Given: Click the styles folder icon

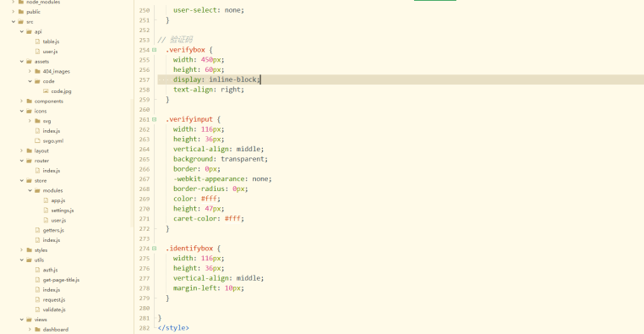Looking at the screenshot, I should click(x=30, y=250).
